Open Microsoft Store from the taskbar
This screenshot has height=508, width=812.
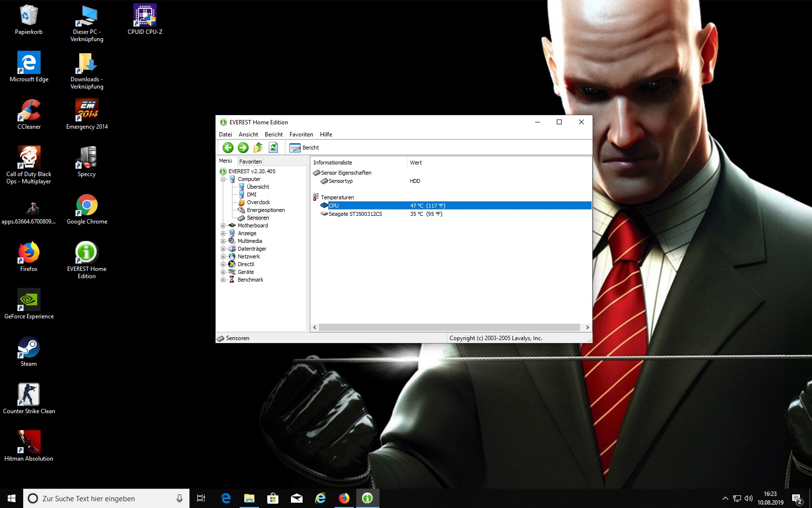(273, 498)
